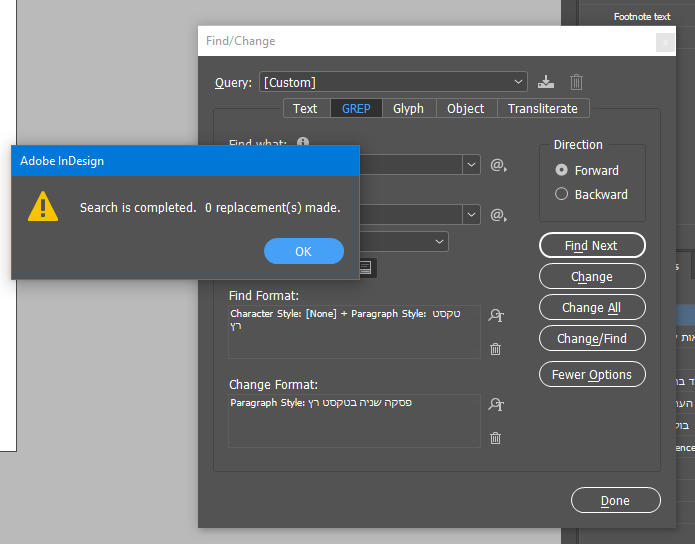Click the Change All button
695x544 pixels.
coord(592,307)
